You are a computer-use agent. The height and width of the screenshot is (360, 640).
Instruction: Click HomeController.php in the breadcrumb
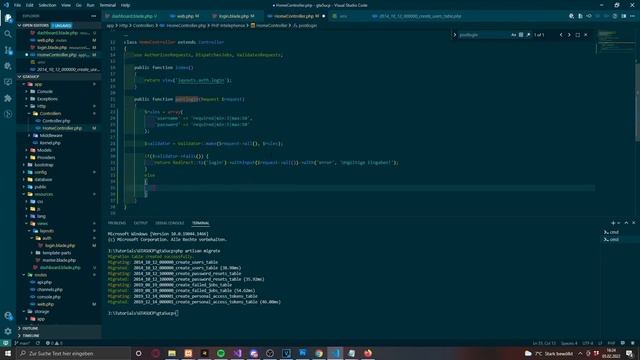[186, 25]
